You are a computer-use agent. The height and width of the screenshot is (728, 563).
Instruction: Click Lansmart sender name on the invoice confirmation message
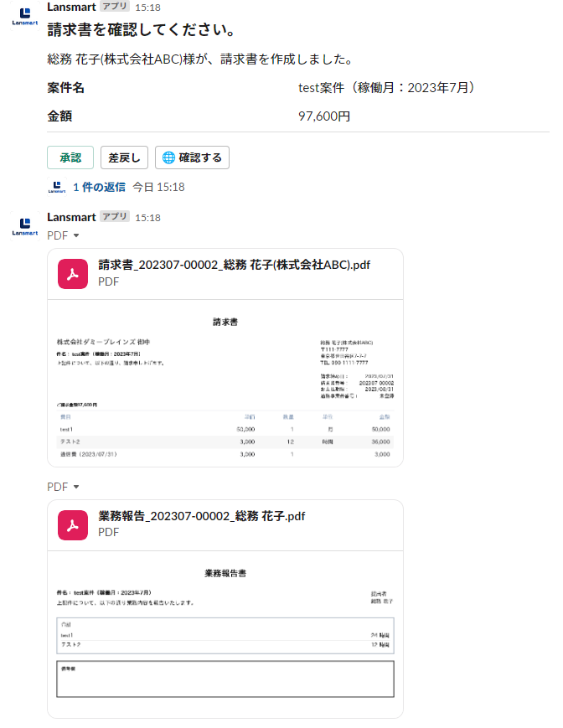[x=71, y=7]
